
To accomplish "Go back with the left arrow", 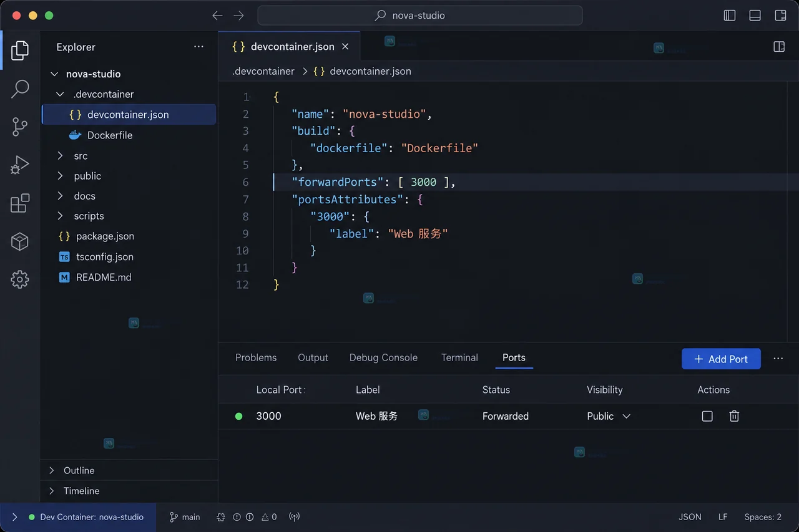I will point(217,16).
